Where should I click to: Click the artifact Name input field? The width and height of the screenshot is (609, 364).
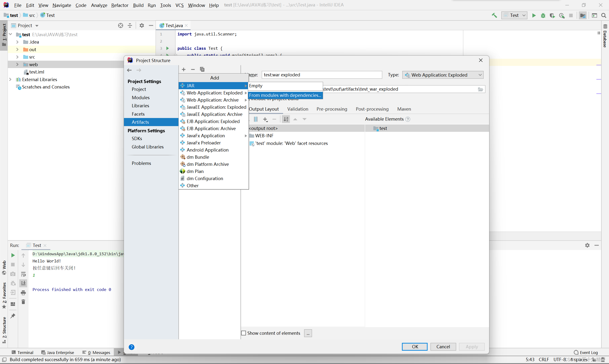coord(322,75)
